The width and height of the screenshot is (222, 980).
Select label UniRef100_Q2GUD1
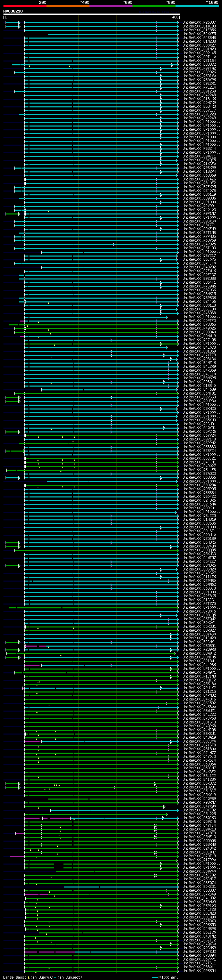(x=199, y=424)
